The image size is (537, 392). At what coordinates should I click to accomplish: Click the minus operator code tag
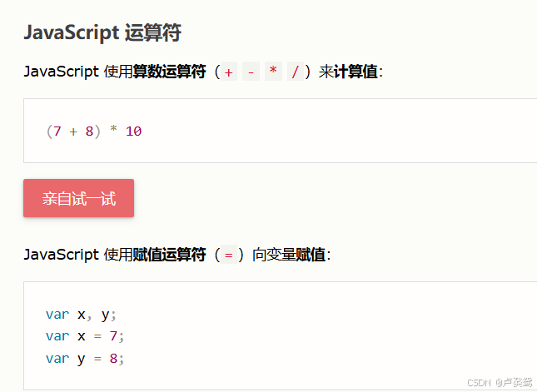(x=251, y=72)
